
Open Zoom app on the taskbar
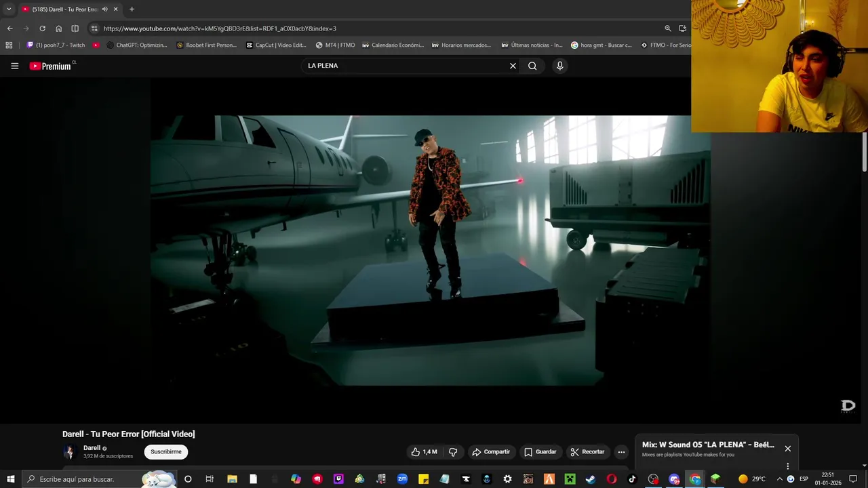click(402, 479)
